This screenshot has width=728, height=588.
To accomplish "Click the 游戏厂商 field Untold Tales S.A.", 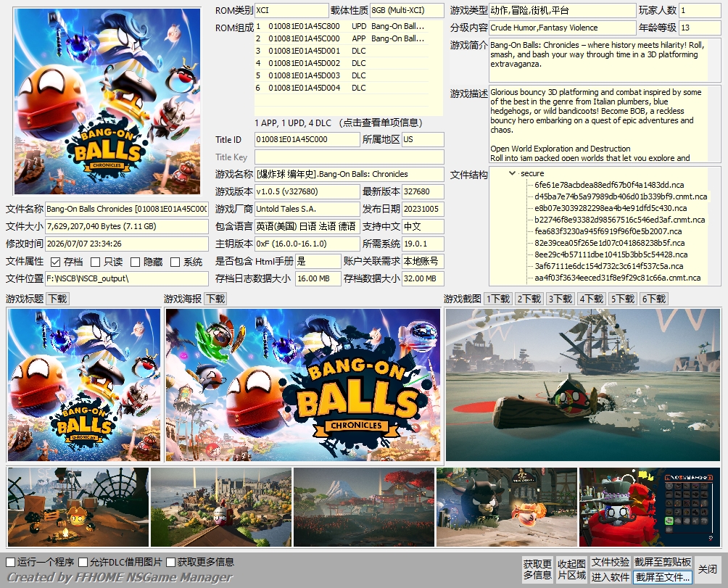I will pos(307,210).
